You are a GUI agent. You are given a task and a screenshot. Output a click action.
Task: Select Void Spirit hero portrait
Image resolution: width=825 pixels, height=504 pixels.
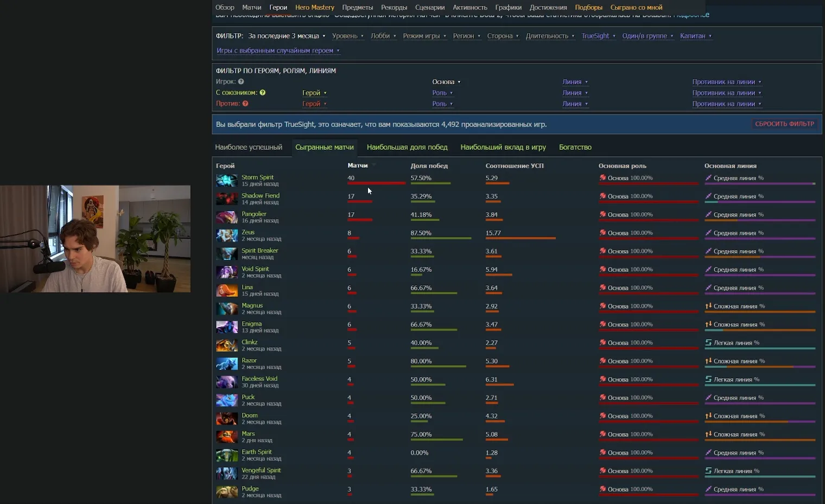coord(227,272)
